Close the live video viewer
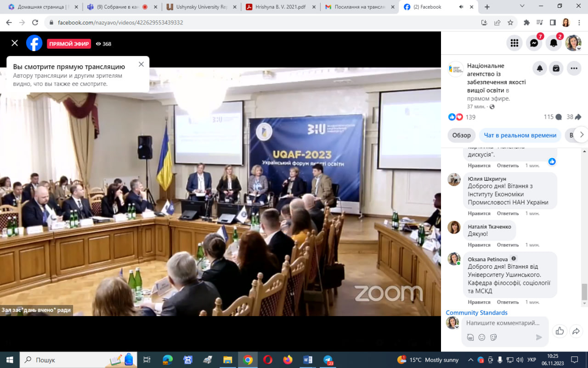Image resolution: width=588 pixels, height=368 pixels. [x=15, y=43]
